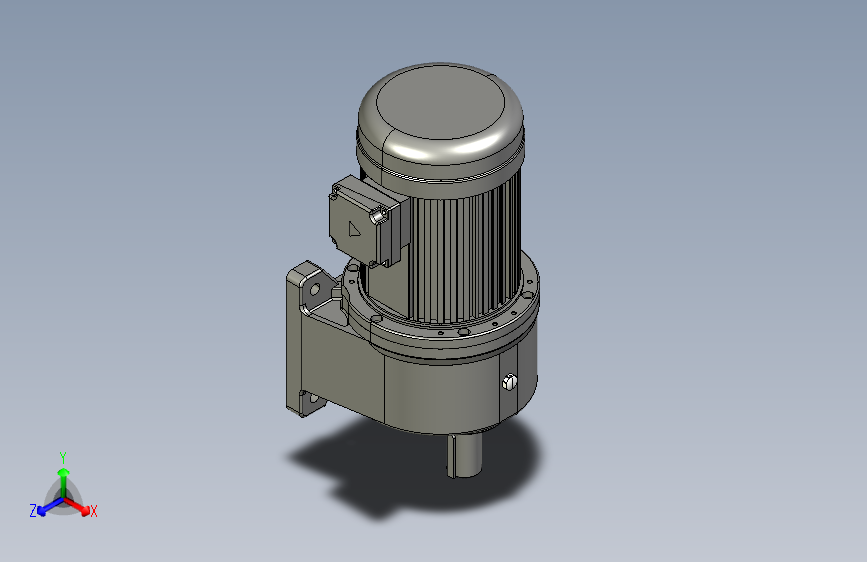
Task: Click the triangle arrow mark on the junction box
Action: pyautogui.click(x=354, y=228)
